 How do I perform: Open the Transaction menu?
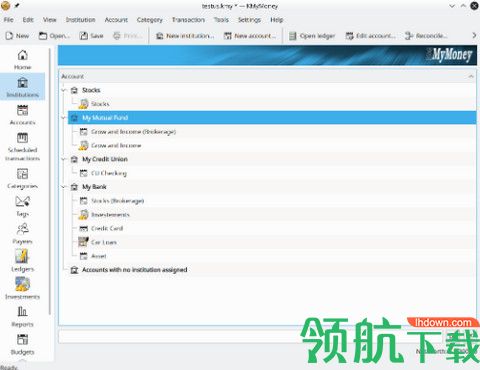188,20
